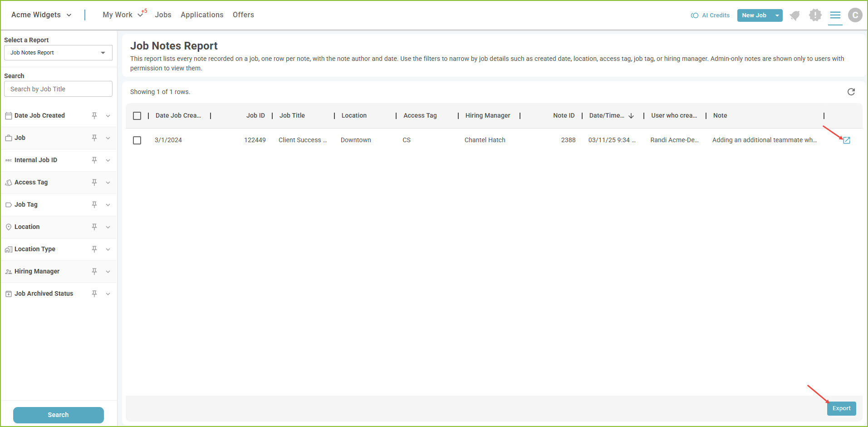Click the AI Credits indicator

710,15
